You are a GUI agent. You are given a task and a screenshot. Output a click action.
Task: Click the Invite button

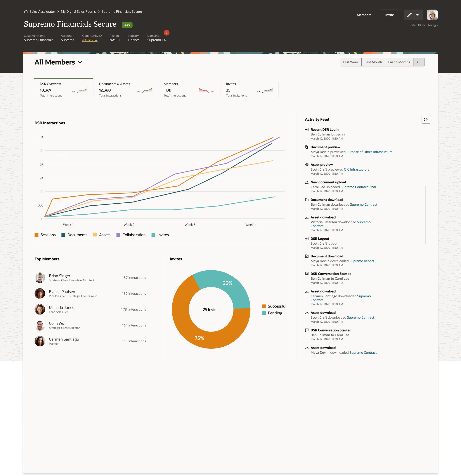coord(389,15)
